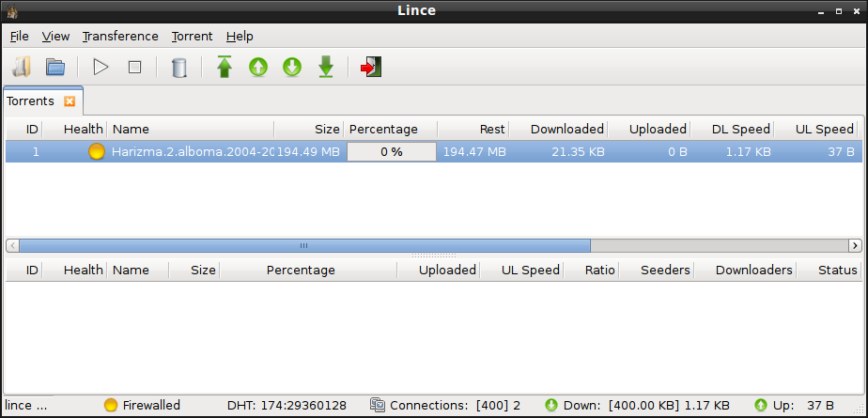The width and height of the screenshot is (868, 418).
Task: Click upper list UL Speed header
Action: click(x=816, y=130)
